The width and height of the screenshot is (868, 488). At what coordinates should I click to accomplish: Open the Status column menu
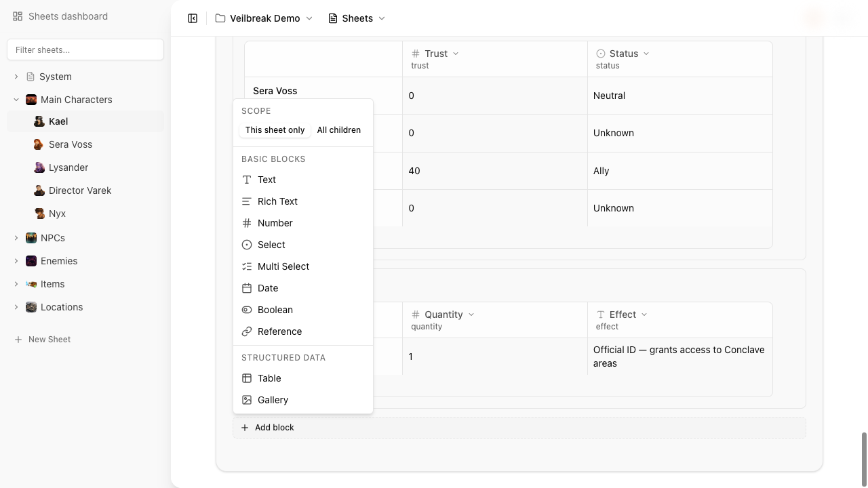pos(646,54)
